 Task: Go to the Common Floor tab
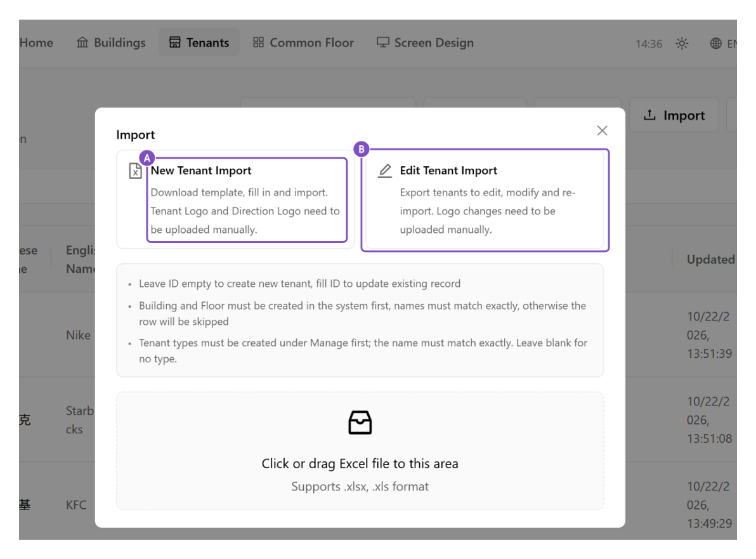click(304, 43)
